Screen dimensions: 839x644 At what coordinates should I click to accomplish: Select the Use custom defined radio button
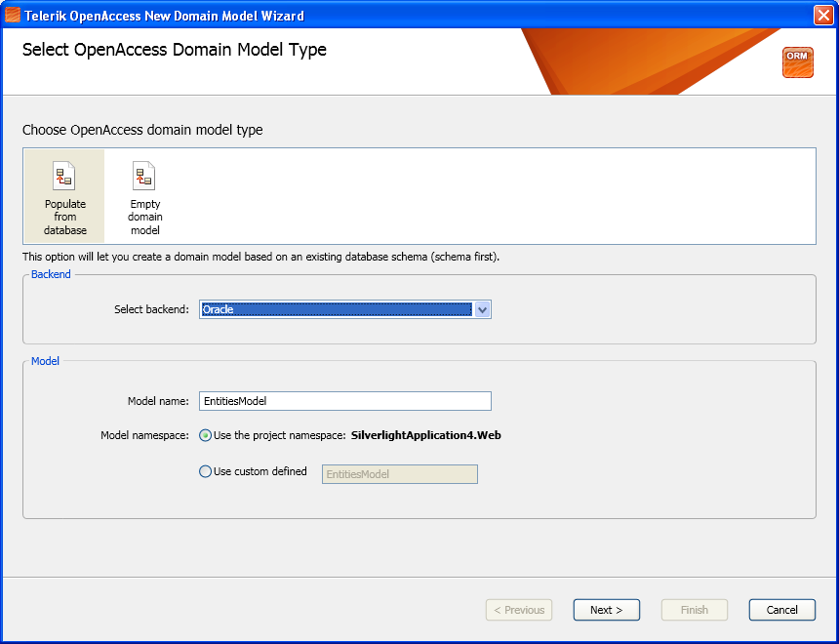tap(205, 471)
